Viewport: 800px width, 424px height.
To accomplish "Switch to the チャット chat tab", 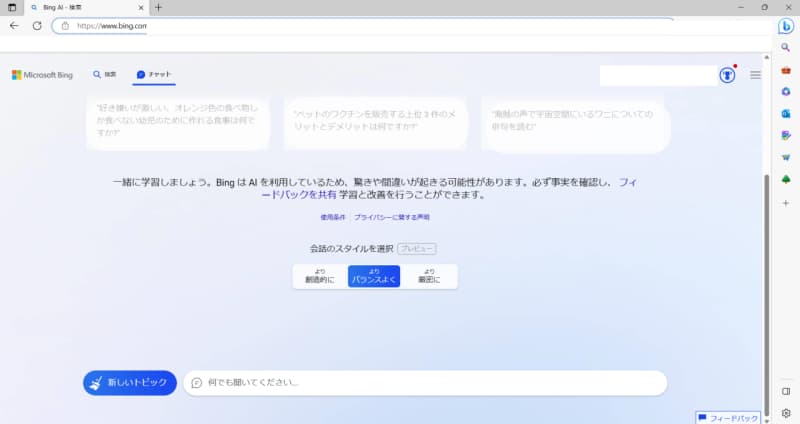I will click(x=154, y=74).
